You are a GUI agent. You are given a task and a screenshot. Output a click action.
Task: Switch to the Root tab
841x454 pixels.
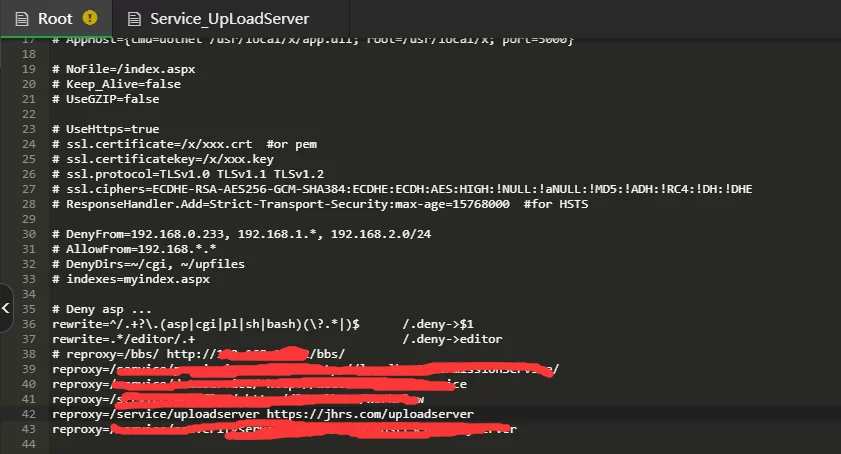(x=56, y=19)
